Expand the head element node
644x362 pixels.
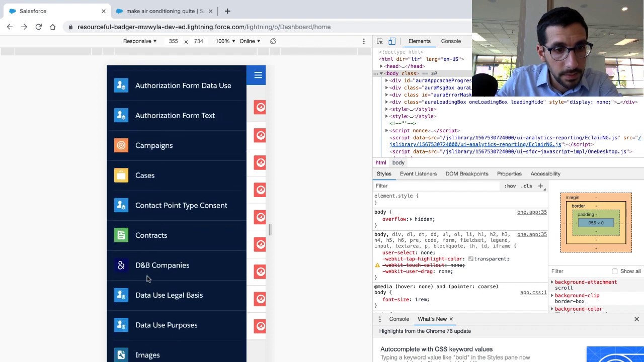pos(381,66)
